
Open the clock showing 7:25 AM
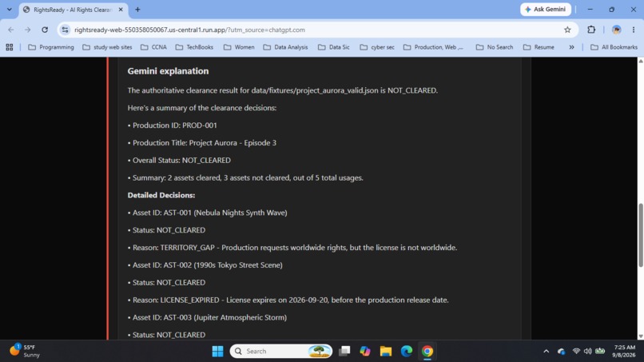pyautogui.click(x=624, y=351)
